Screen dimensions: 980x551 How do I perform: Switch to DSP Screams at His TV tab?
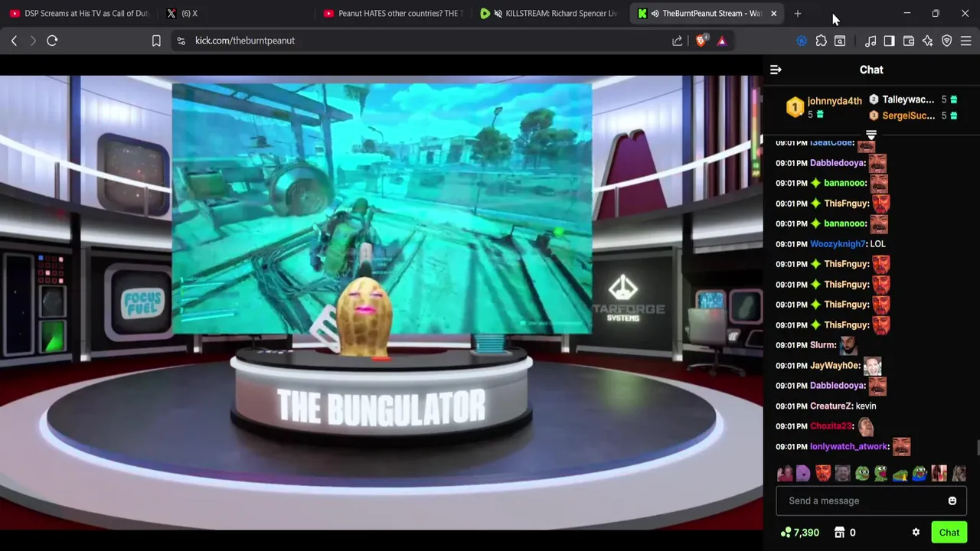click(78, 13)
